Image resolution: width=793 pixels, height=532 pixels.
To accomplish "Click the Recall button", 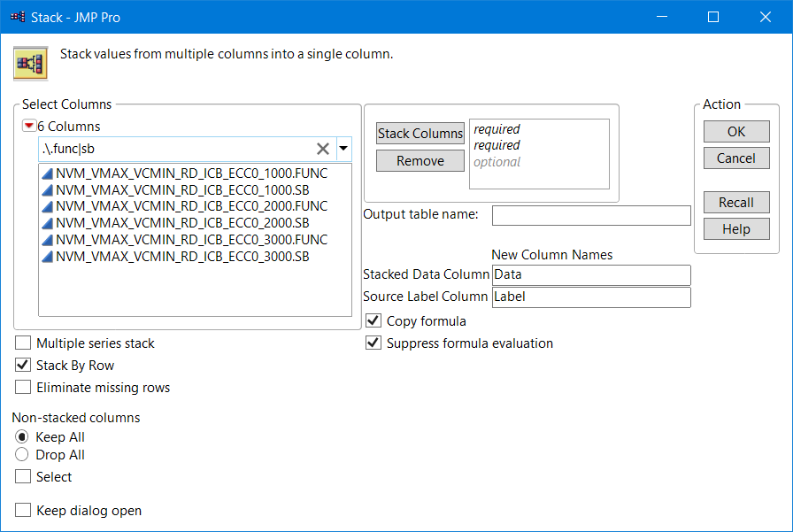I will click(735, 203).
